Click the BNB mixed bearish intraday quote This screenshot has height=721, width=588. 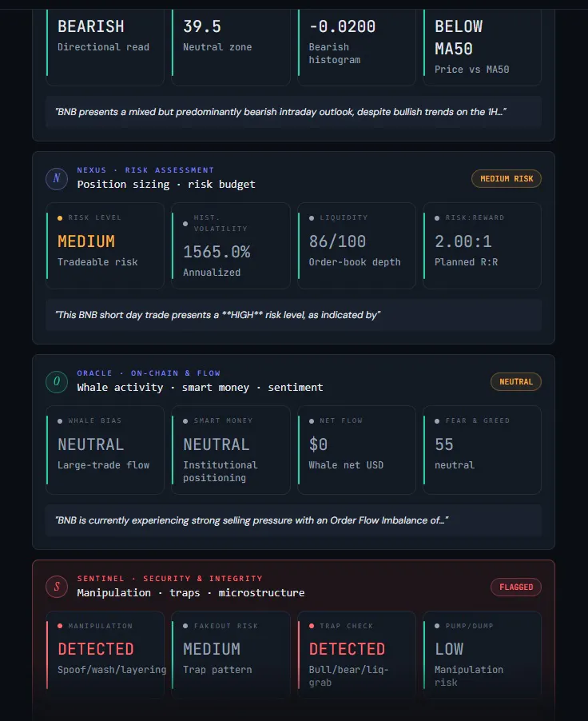(x=293, y=112)
